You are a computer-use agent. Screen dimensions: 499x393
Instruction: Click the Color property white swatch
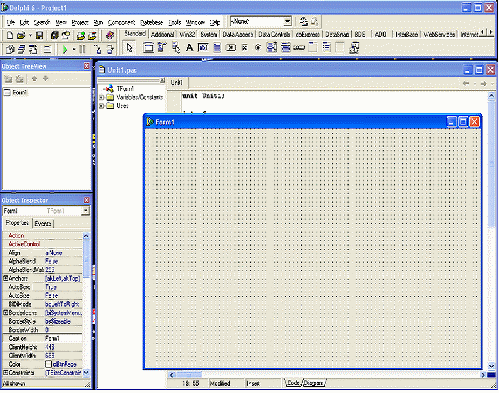[x=48, y=364]
